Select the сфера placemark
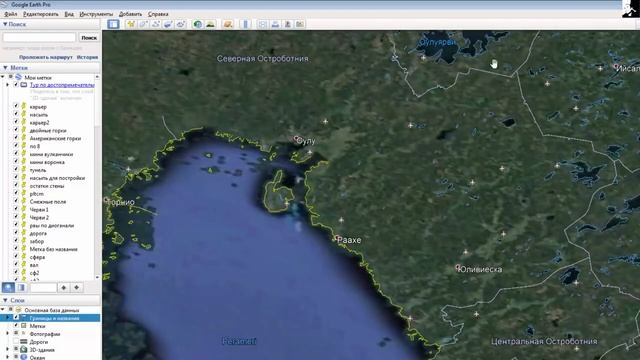The height and width of the screenshot is (360, 640). pos(37,257)
